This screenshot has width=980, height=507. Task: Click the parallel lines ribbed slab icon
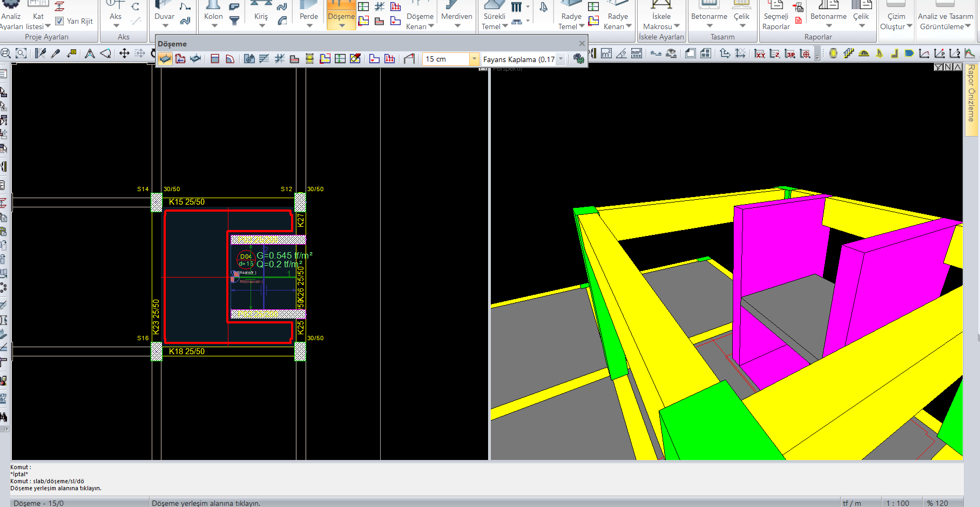coord(264,59)
